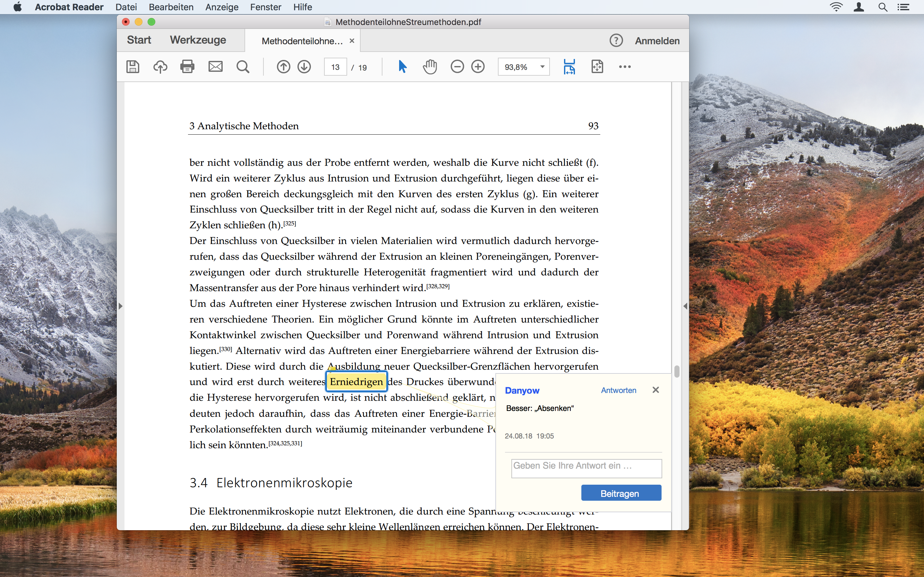The image size is (924, 577).
Task: Open more tools via the ellipsis menu
Action: (625, 66)
